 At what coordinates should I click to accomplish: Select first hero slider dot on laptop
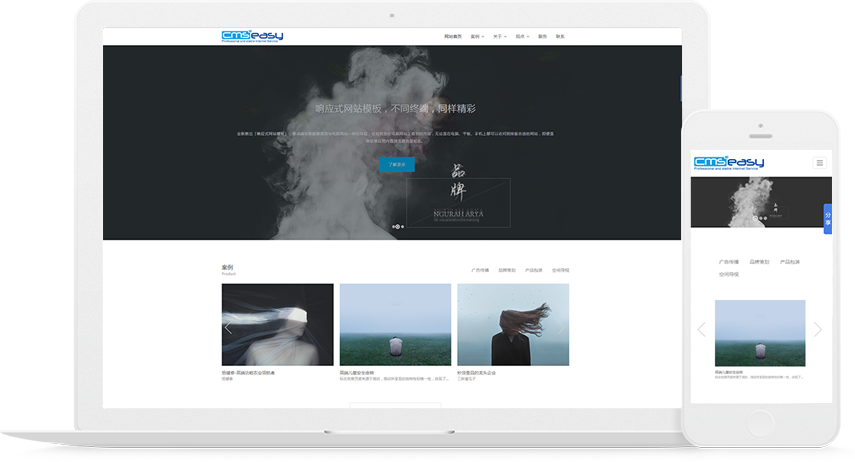tap(394, 227)
